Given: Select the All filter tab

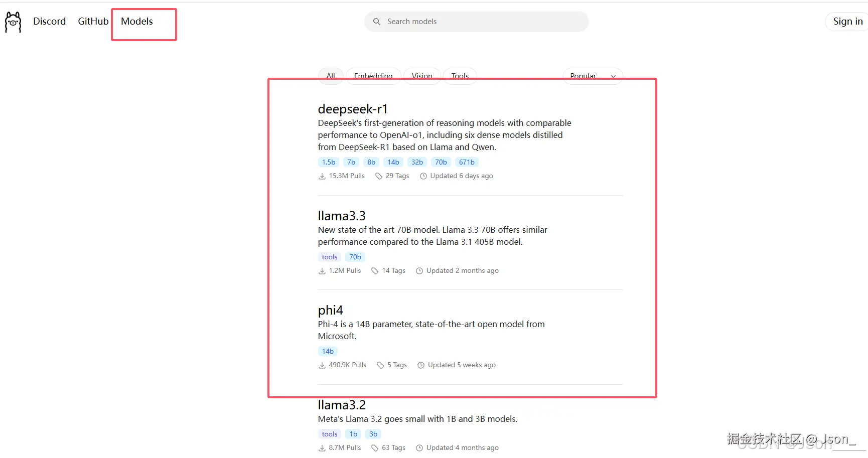Looking at the screenshot, I should [x=331, y=76].
